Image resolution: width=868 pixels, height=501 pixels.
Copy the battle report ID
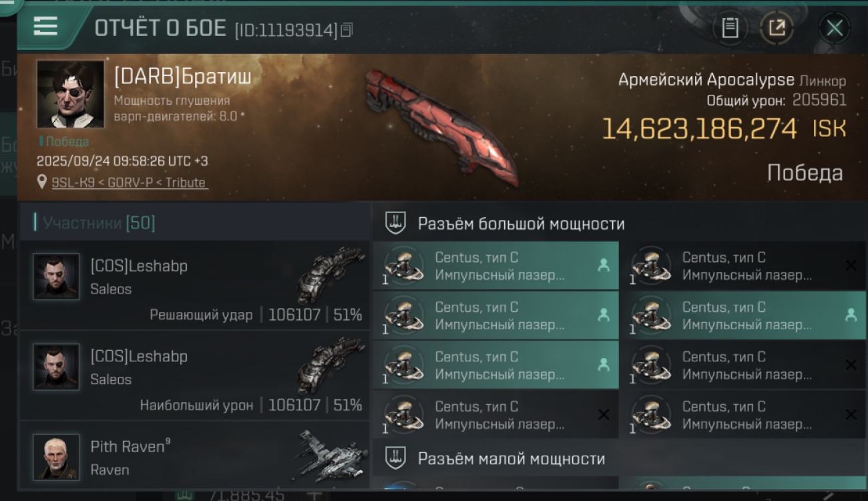(x=347, y=30)
